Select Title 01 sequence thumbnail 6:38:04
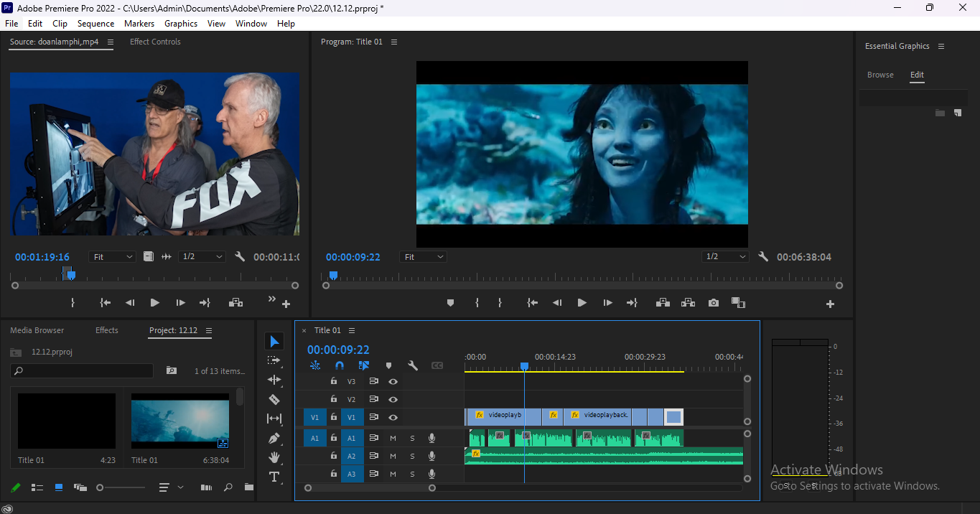 click(x=180, y=421)
